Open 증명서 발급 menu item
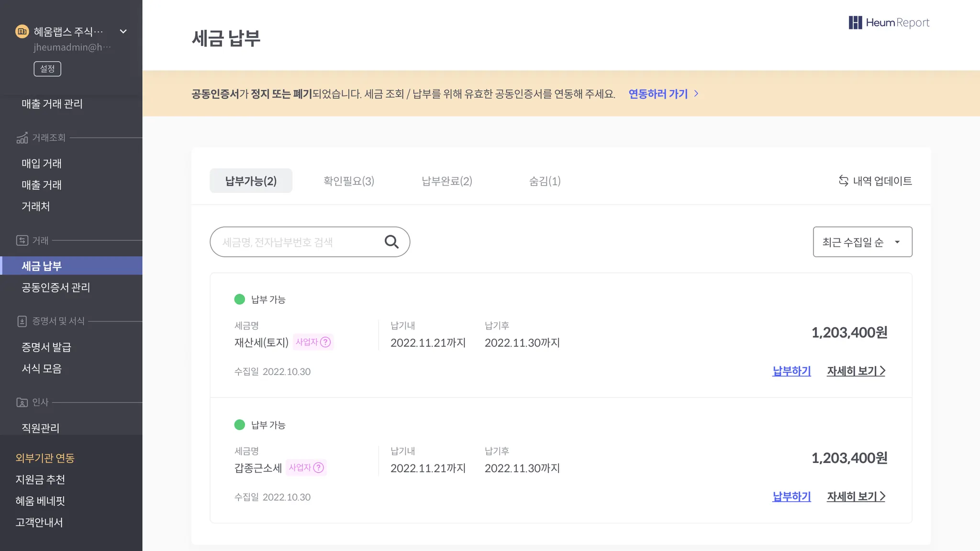The width and height of the screenshot is (980, 551). [46, 347]
